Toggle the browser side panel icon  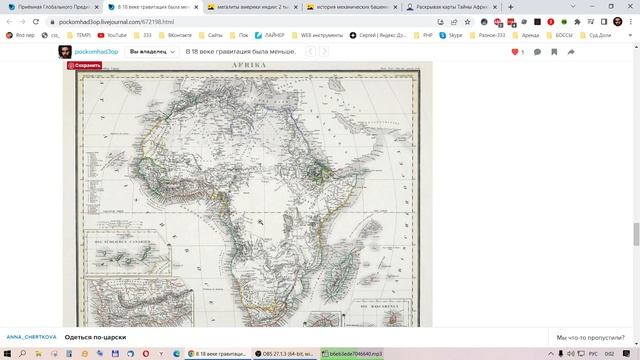pos(604,22)
